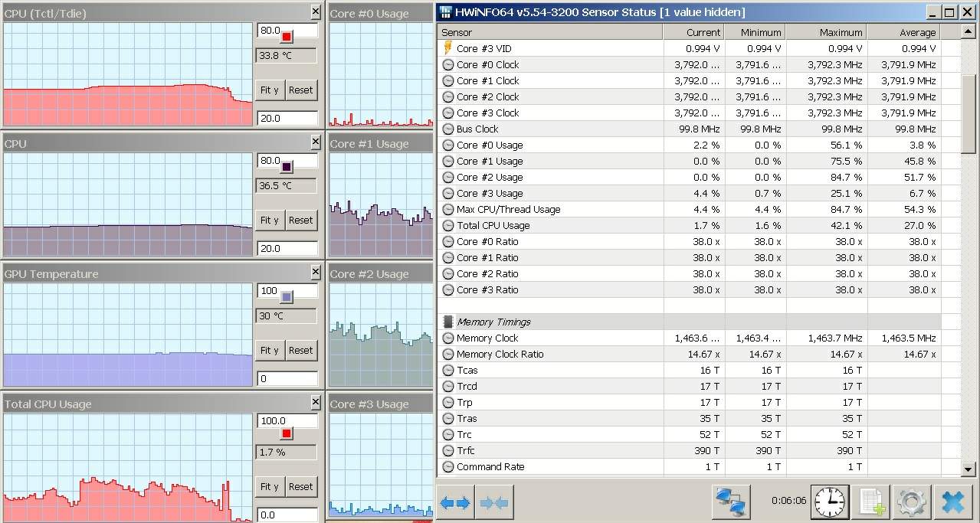The height and width of the screenshot is (523, 980).
Task: Click the 20.0 min field in CPU (Tctl/Tdie)
Action: pos(287,118)
